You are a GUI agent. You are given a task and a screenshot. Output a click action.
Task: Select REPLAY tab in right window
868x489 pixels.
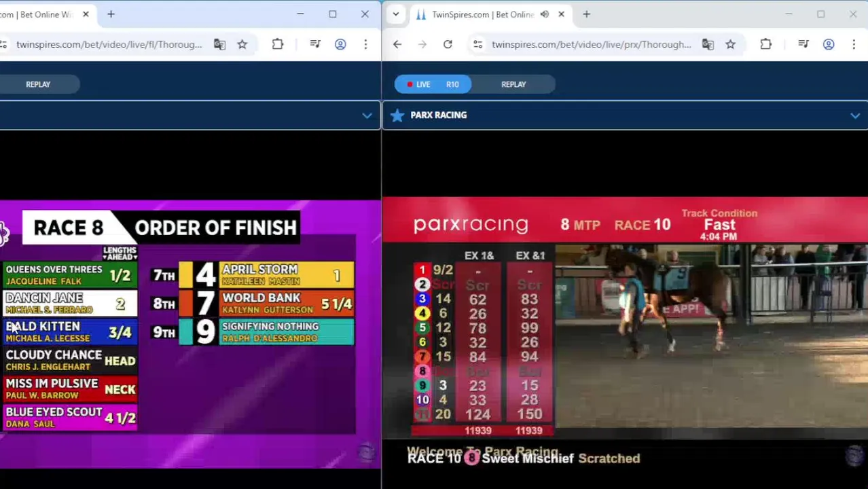pos(513,84)
